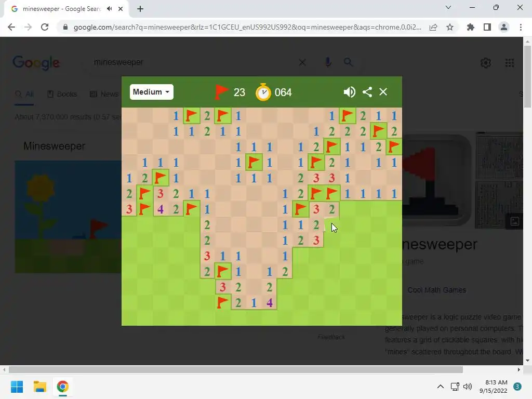
Task: Reload the current page
Action: tap(45, 27)
